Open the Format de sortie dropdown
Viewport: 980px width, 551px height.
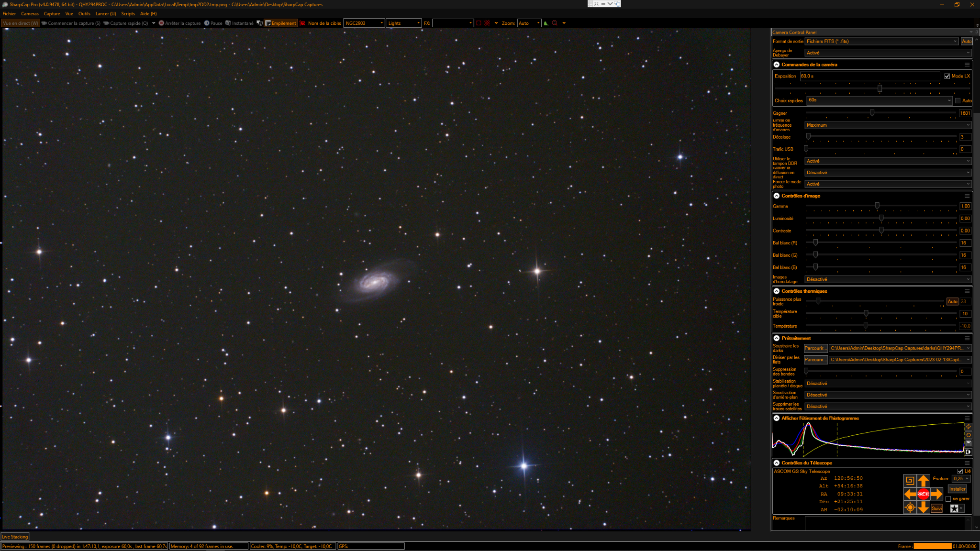pos(881,42)
